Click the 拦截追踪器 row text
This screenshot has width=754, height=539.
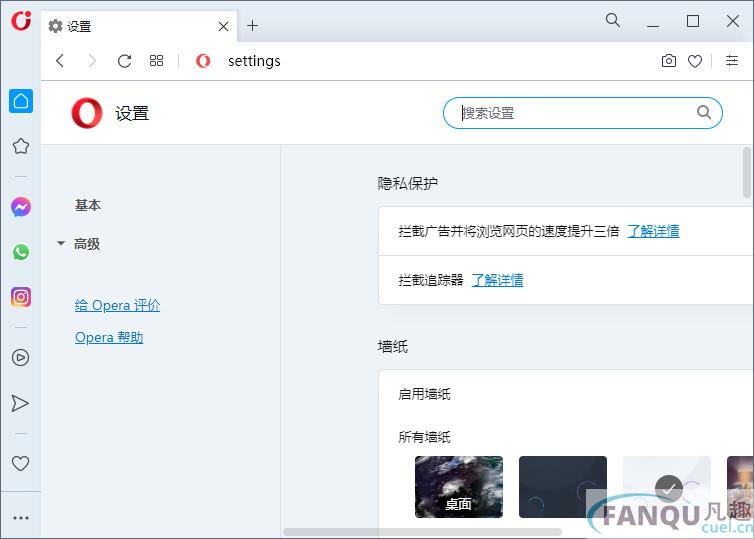tap(431, 280)
